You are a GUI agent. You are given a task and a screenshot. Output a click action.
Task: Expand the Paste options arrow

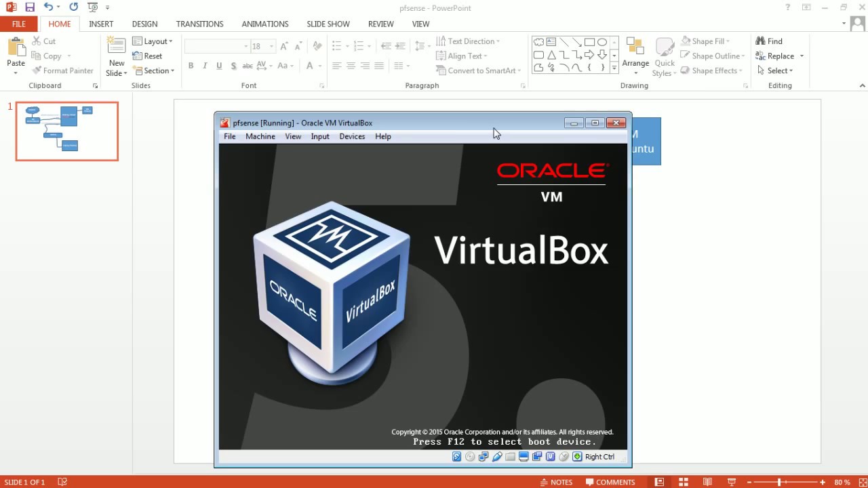tap(16, 73)
